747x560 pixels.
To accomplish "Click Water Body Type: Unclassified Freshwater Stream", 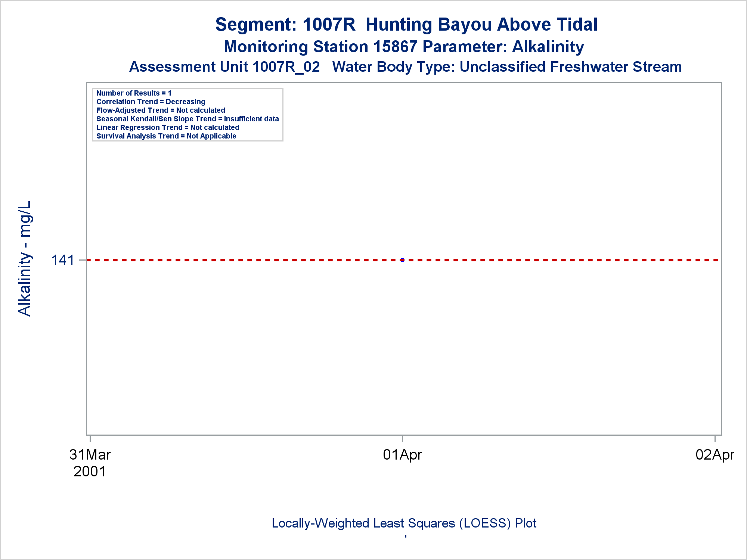I will click(x=507, y=67).
